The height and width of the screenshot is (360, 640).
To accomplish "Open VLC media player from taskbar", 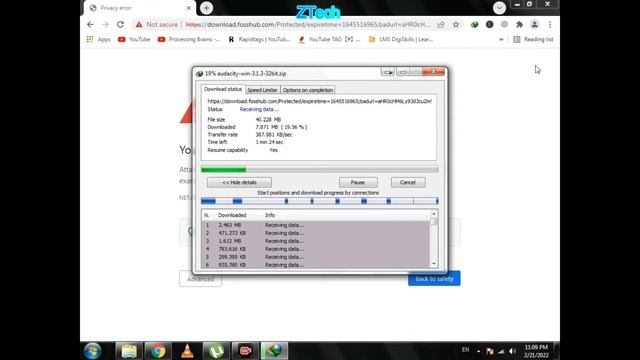I will [187, 351].
